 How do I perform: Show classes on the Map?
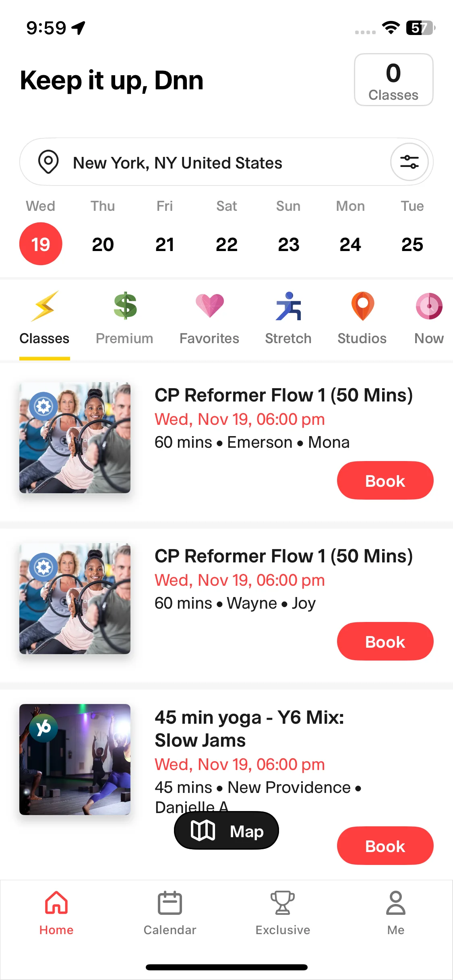[x=226, y=831]
